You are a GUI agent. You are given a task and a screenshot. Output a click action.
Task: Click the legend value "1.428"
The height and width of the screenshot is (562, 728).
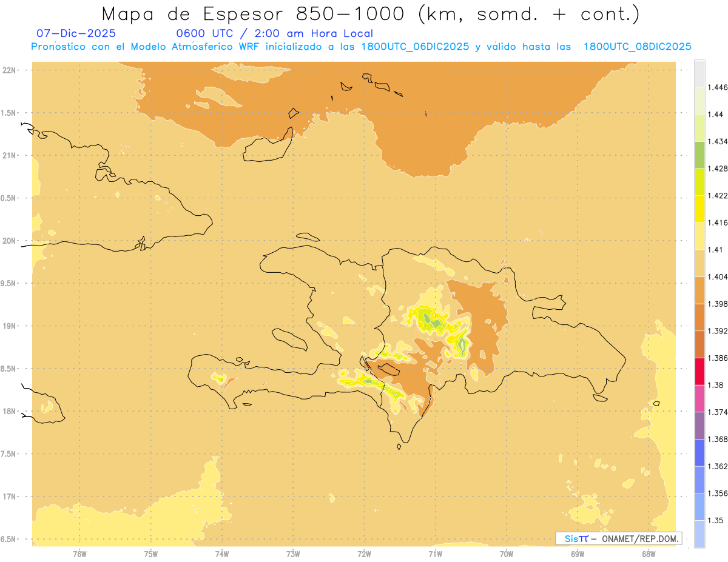pos(718,169)
